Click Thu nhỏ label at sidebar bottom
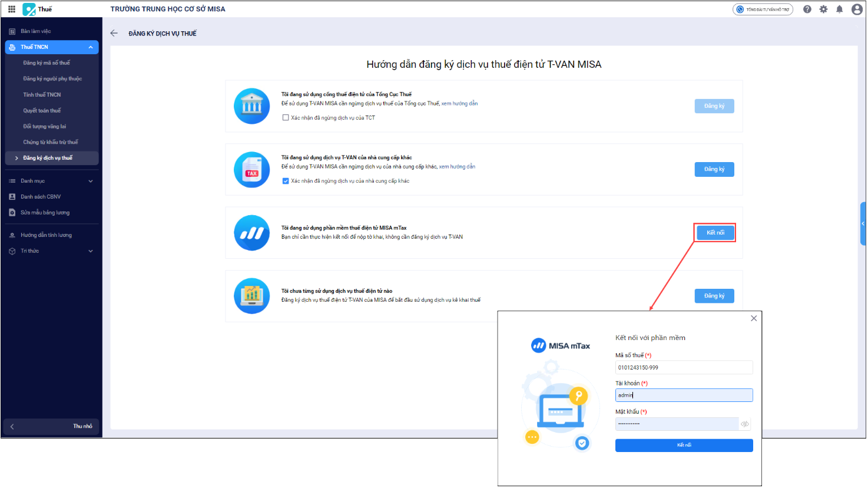 [82, 427]
